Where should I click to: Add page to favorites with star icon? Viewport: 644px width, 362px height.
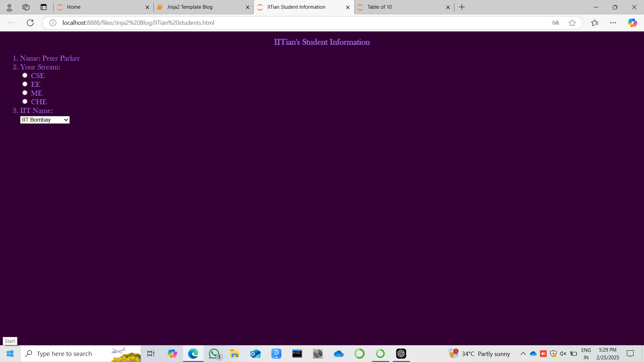[572, 23]
